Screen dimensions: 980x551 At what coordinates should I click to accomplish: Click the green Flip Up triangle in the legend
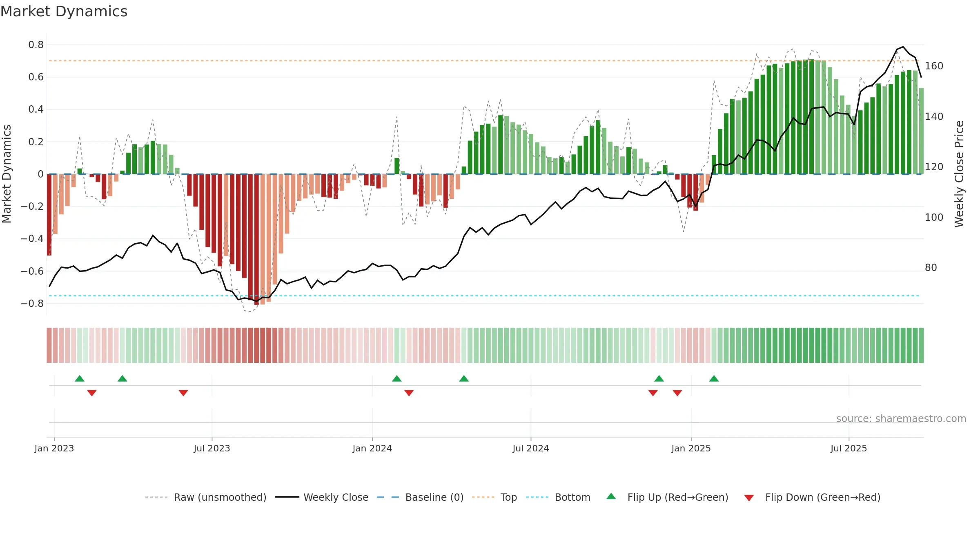click(x=611, y=496)
